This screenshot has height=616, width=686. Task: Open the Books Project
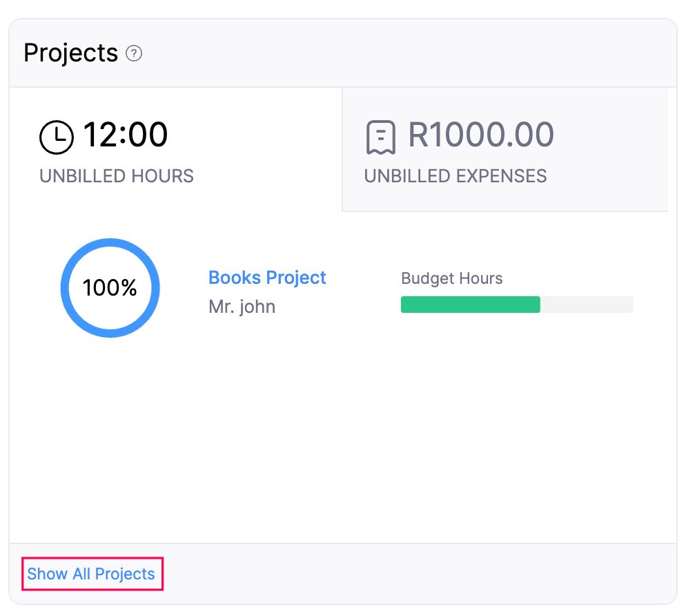click(267, 278)
